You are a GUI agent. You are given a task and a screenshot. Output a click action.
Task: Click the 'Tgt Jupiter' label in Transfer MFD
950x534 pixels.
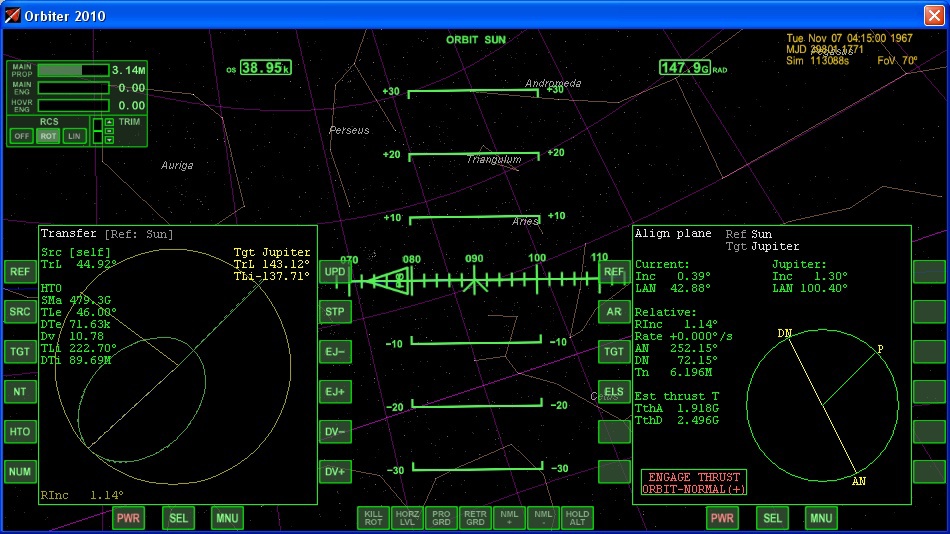[271, 252]
